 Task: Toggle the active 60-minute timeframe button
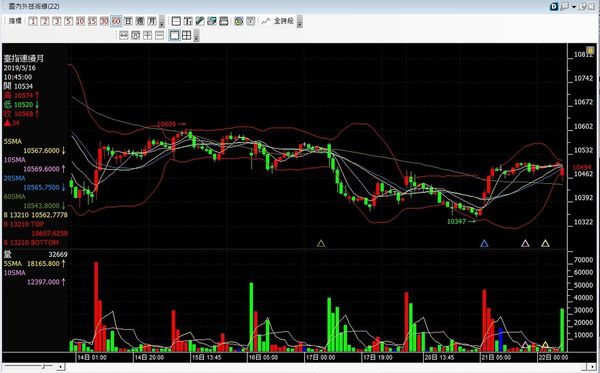[x=116, y=21]
